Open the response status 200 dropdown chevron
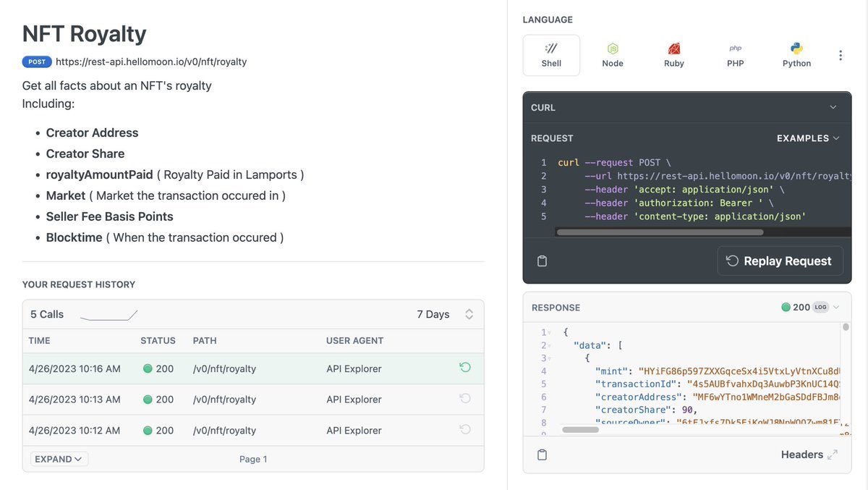868x490 pixels. [836, 307]
